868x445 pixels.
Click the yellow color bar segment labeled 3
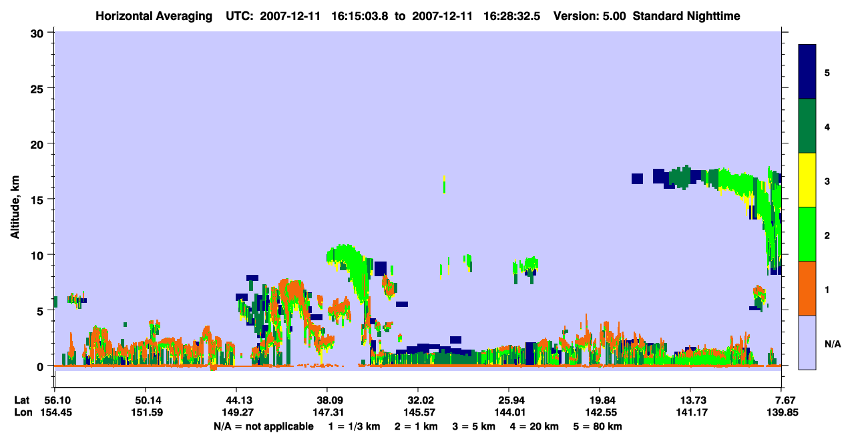point(807,180)
